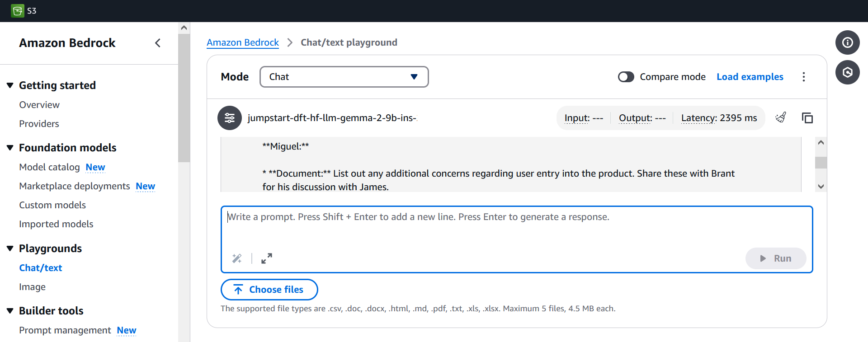Copy the chat output icon
The width and height of the screenshot is (868, 342).
click(x=807, y=118)
